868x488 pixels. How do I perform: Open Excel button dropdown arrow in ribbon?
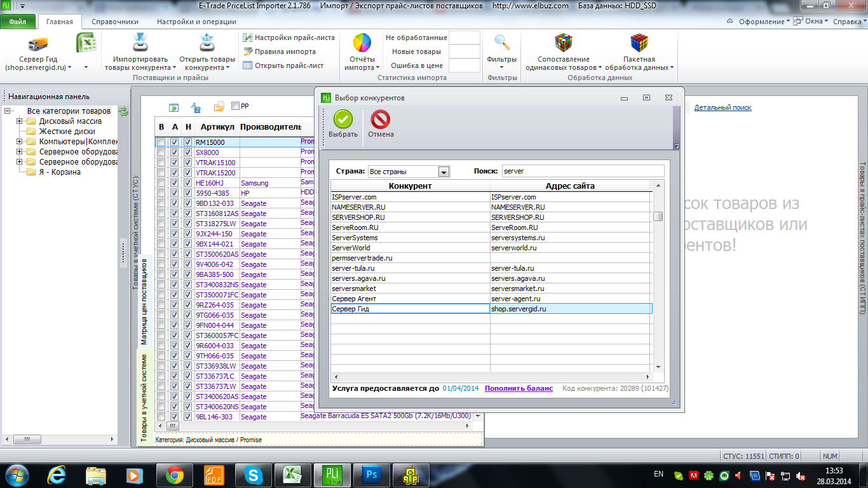tap(86, 67)
